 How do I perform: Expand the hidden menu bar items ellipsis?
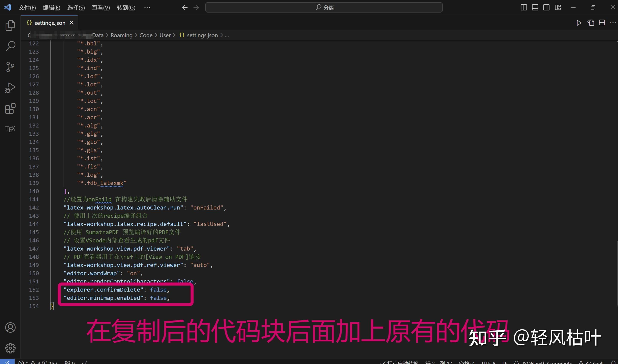(147, 8)
